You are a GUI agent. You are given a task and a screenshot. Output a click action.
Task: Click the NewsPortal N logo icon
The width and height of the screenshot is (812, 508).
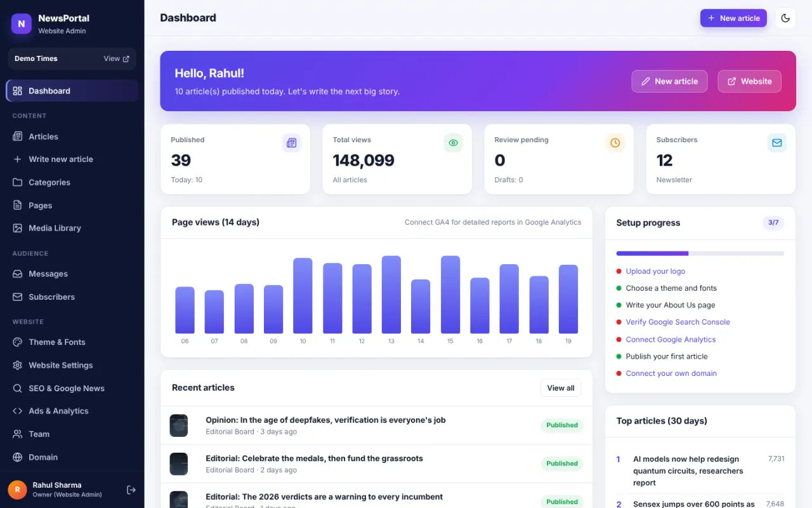pos(21,23)
